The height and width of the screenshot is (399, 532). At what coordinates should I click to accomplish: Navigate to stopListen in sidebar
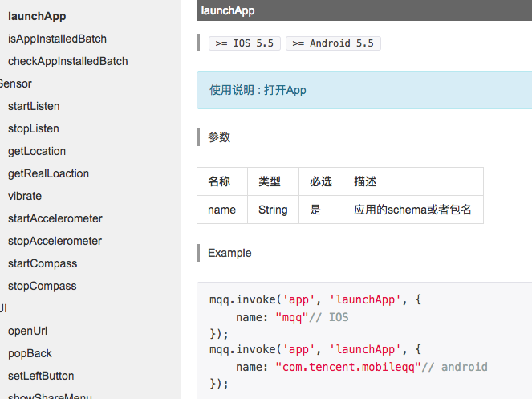[34, 128]
